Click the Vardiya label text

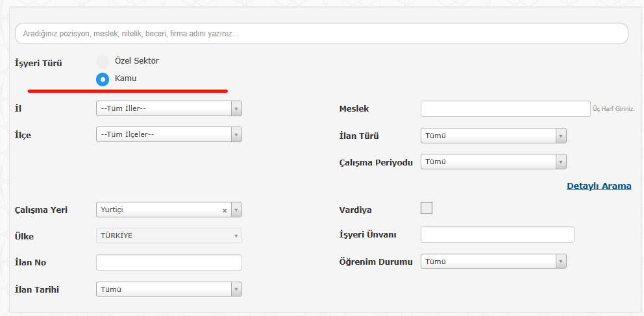[x=355, y=210]
